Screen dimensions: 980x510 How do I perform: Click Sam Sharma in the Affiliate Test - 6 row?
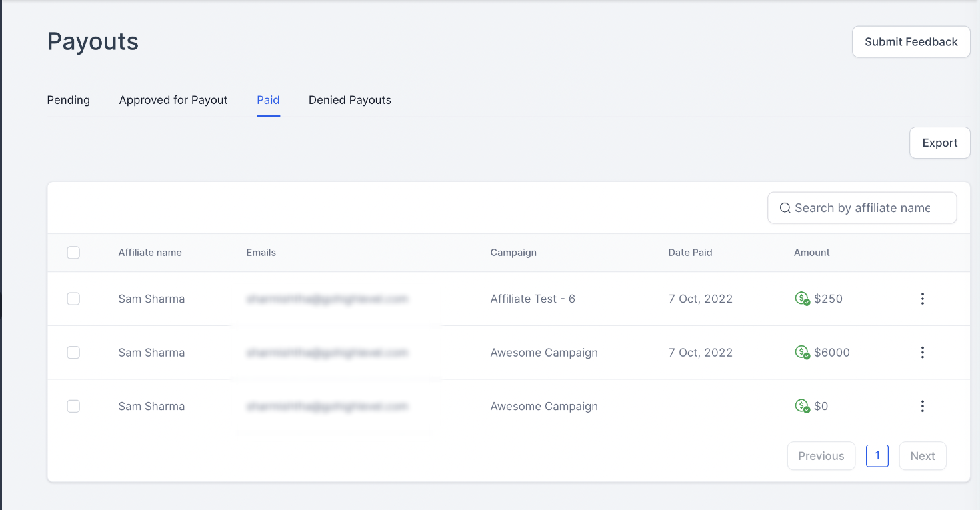[x=151, y=299]
